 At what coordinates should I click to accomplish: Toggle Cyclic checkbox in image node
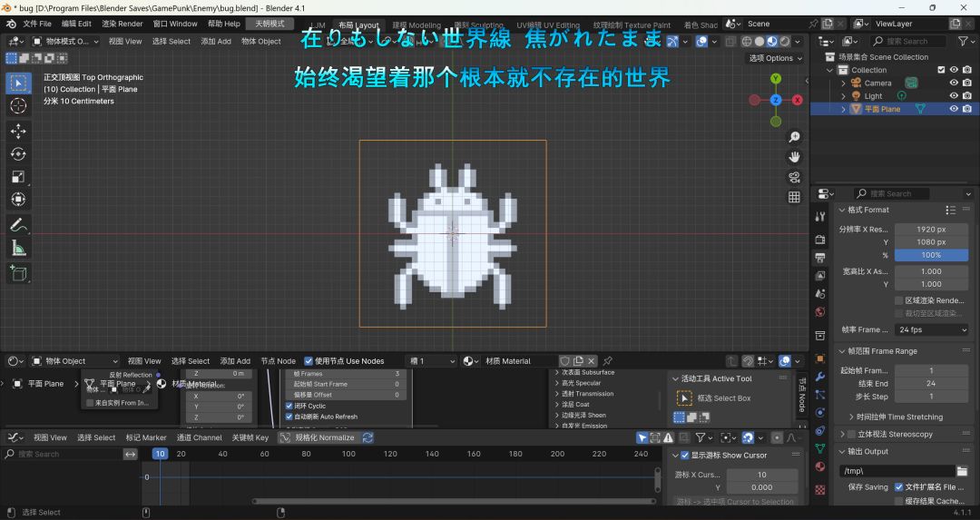289,406
